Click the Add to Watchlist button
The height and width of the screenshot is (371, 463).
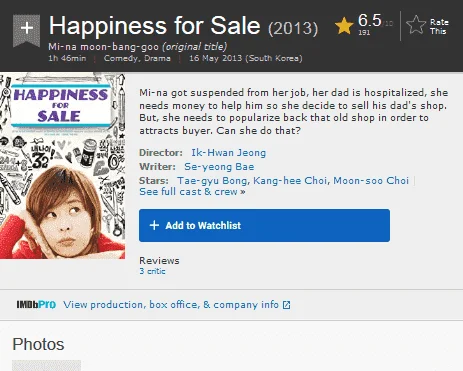tap(264, 225)
